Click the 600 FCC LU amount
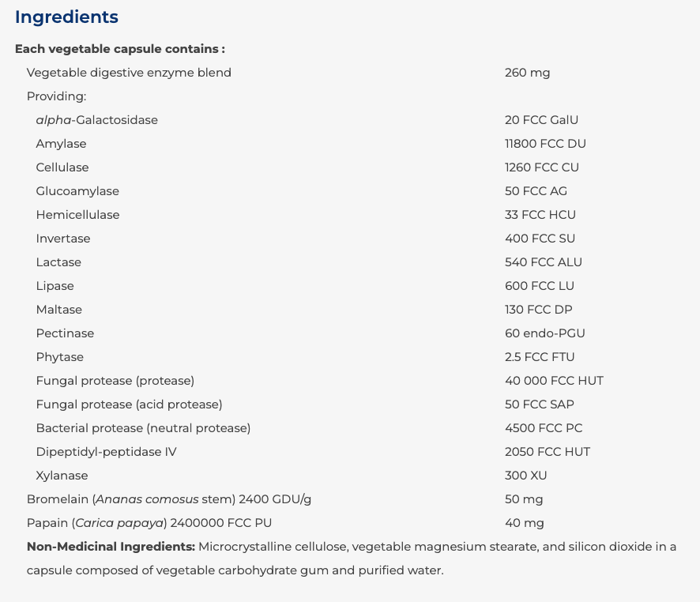700x602 pixels. coord(539,286)
